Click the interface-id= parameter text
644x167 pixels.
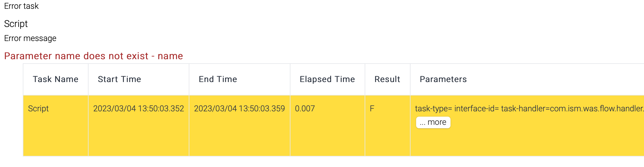coord(476,109)
